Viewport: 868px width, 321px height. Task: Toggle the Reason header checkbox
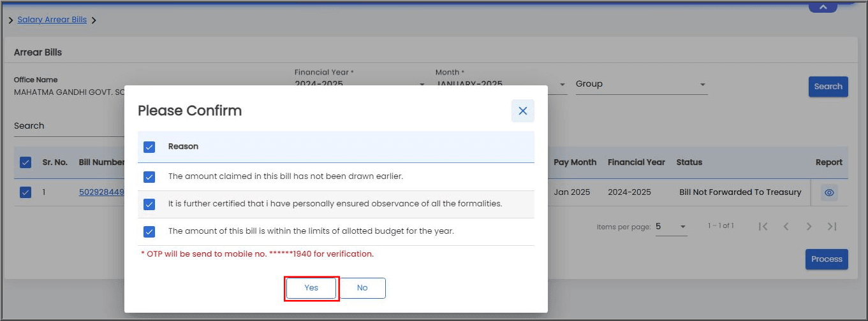coord(149,146)
